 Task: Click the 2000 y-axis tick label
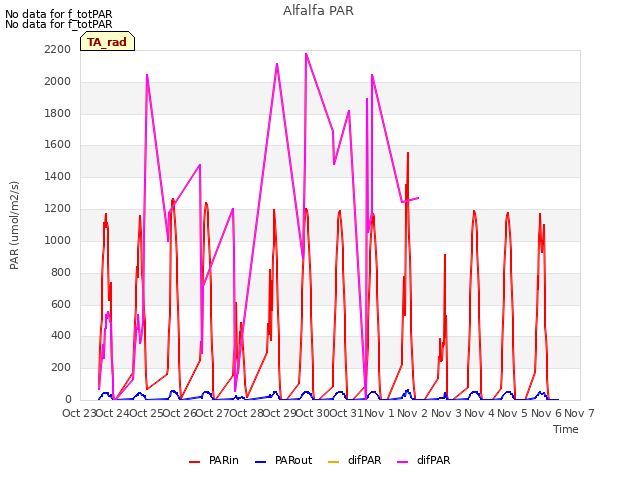pyautogui.click(x=58, y=82)
